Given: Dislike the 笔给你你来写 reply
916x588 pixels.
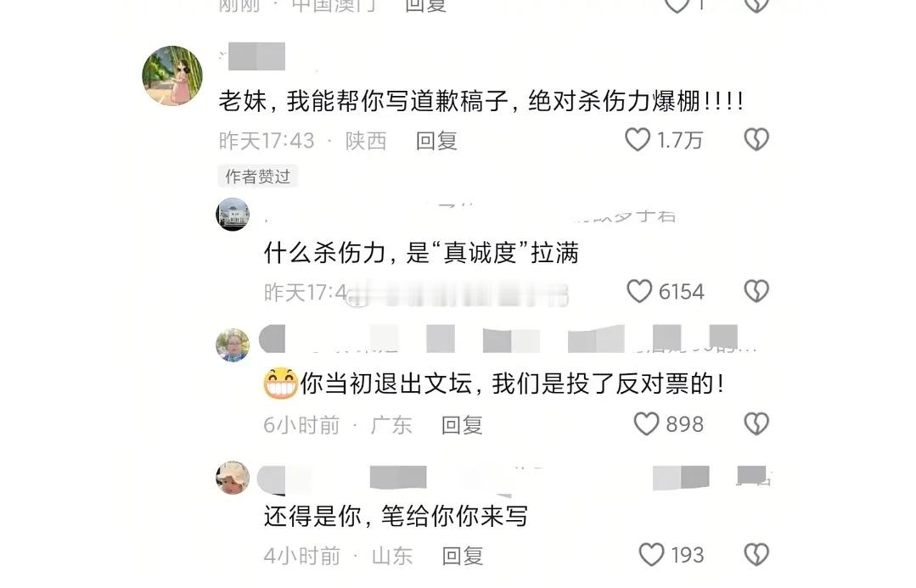Looking at the screenshot, I should click(756, 555).
